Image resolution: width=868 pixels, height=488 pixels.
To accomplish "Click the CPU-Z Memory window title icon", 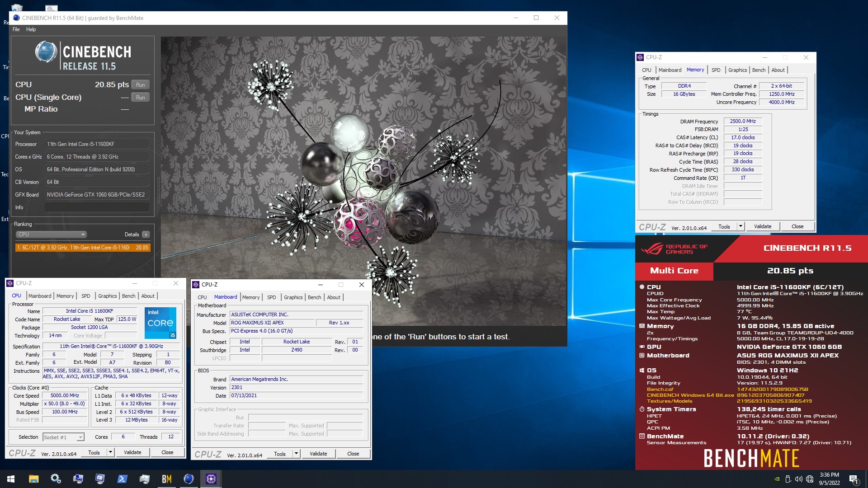I will [x=640, y=57].
